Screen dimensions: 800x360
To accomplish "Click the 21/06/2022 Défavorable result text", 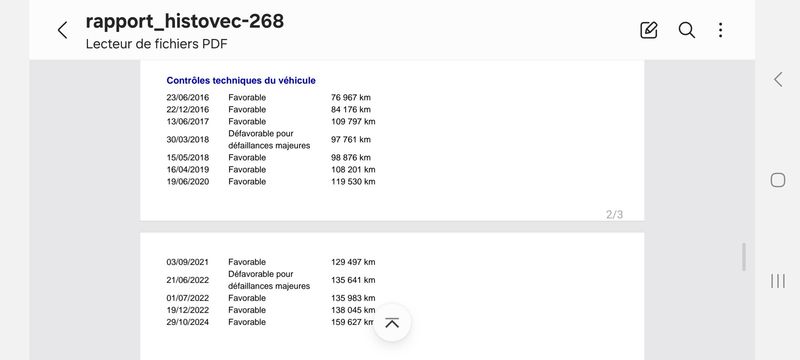I will [269, 280].
